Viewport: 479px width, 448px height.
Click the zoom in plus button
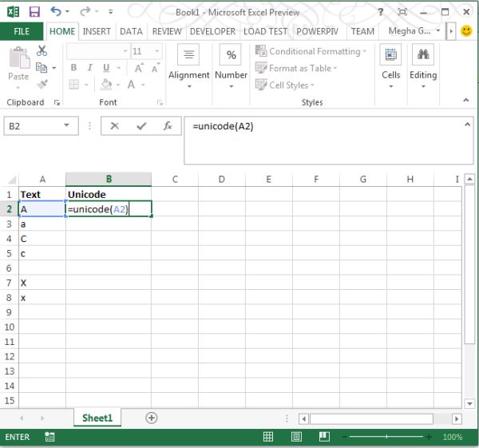[x=430, y=437]
